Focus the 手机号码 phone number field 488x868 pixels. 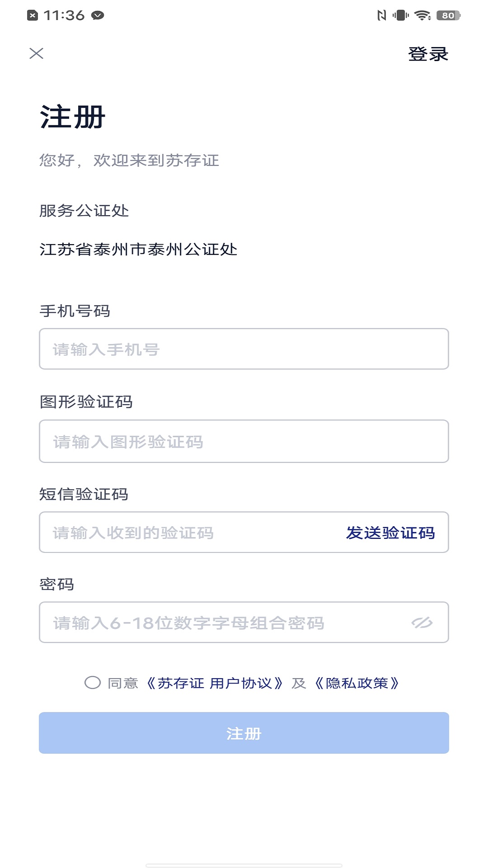(244, 349)
